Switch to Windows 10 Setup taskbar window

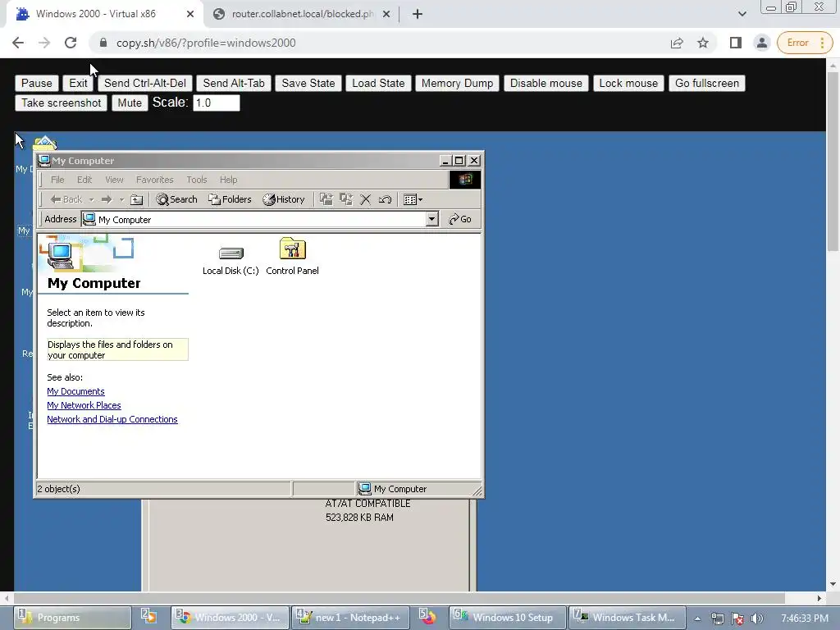tap(508, 618)
